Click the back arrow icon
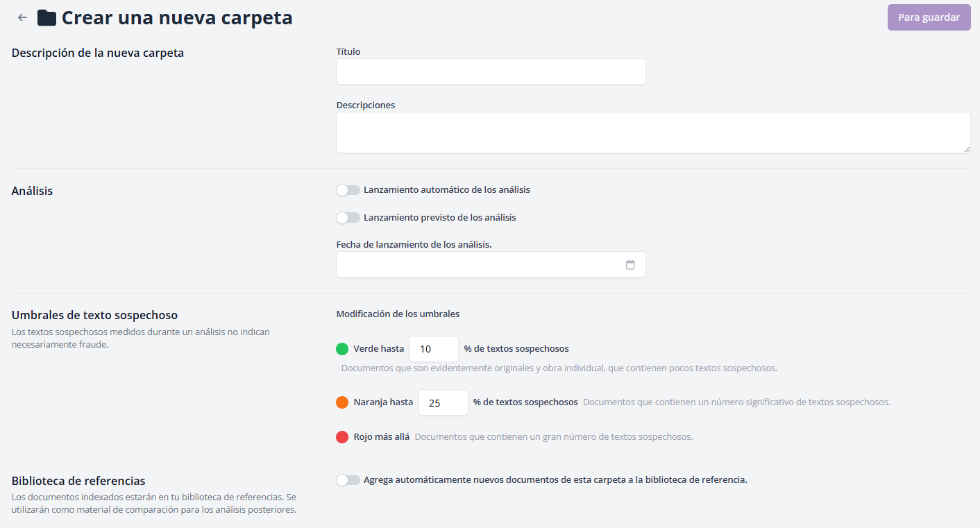Viewport: 980px width, 528px height. point(22,18)
